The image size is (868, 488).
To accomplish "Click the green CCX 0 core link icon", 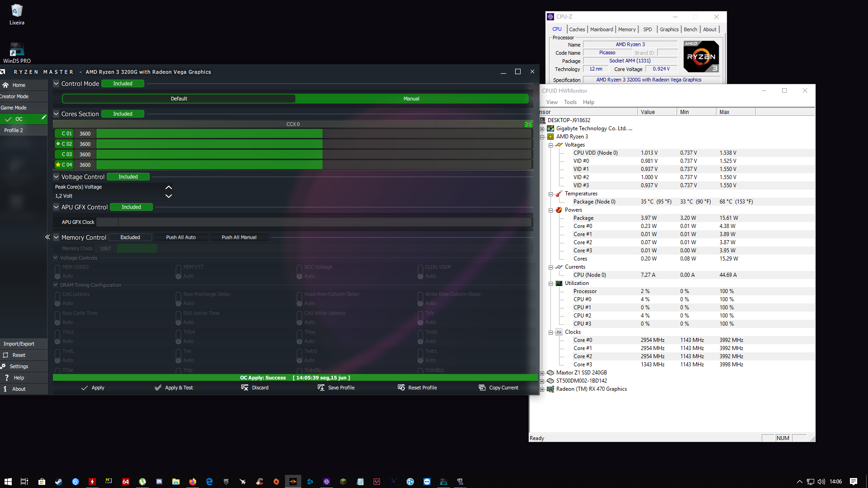I will pyautogui.click(x=528, y=124).
